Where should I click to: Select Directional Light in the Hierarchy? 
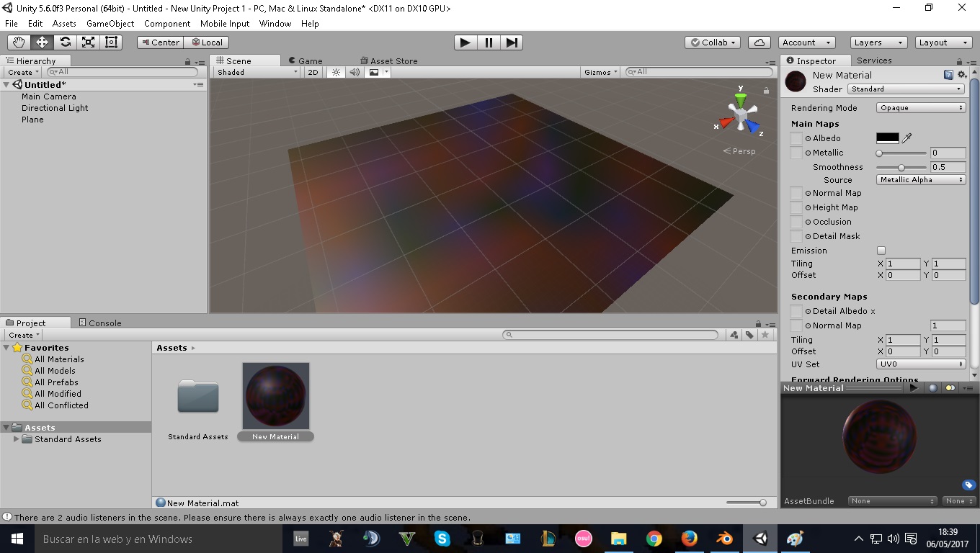point(55,108)
